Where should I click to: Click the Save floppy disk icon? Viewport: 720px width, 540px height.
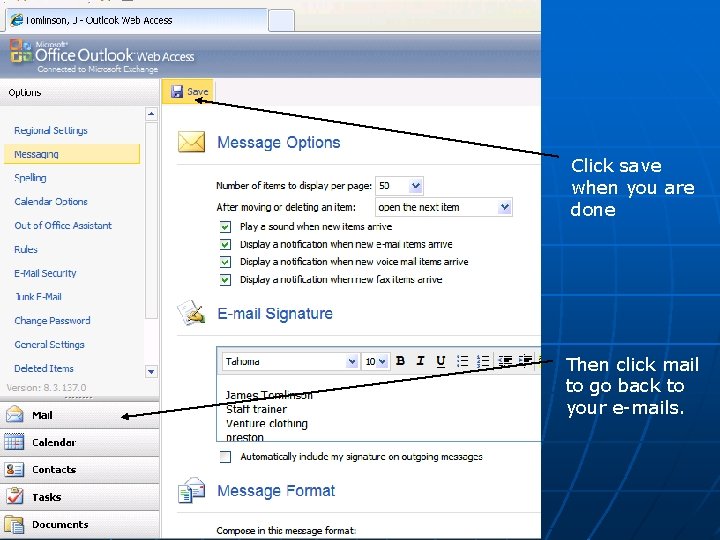[177, 92]
